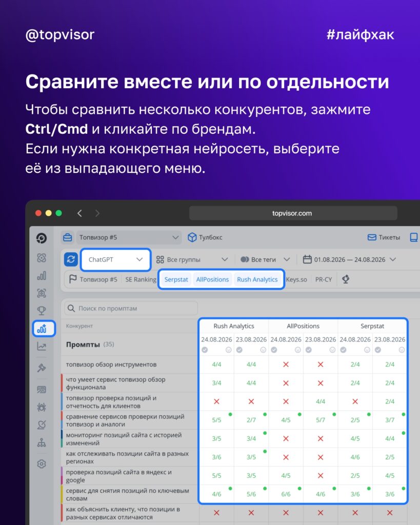Screen dimensions: 420x525
Task: Click the blue briefcase project icon
Action: coord(67,237)
